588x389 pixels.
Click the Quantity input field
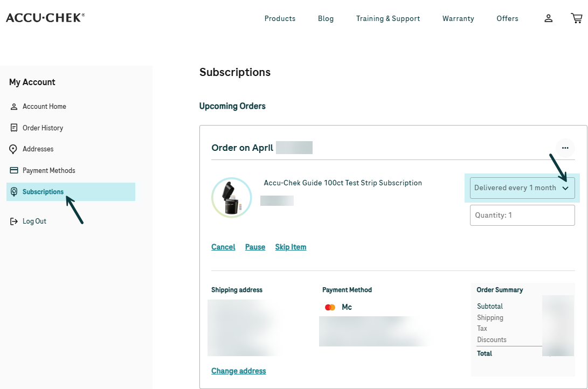tap(522, 215)
